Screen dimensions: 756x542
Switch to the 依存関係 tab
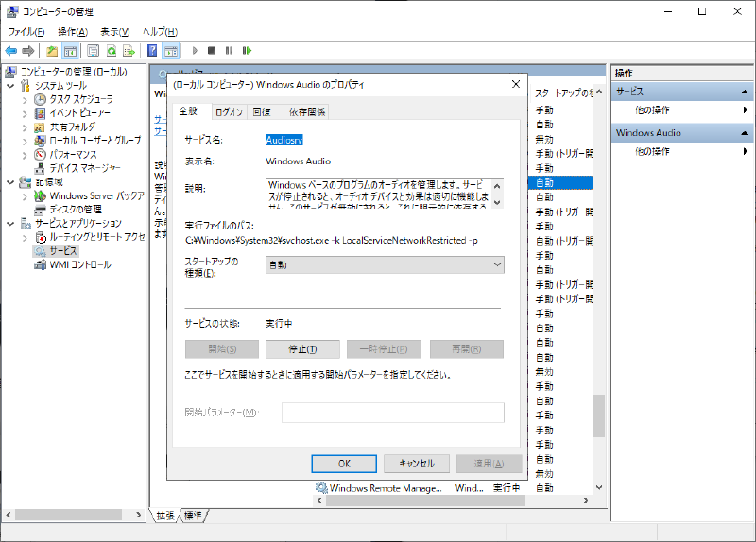(307, 111)
